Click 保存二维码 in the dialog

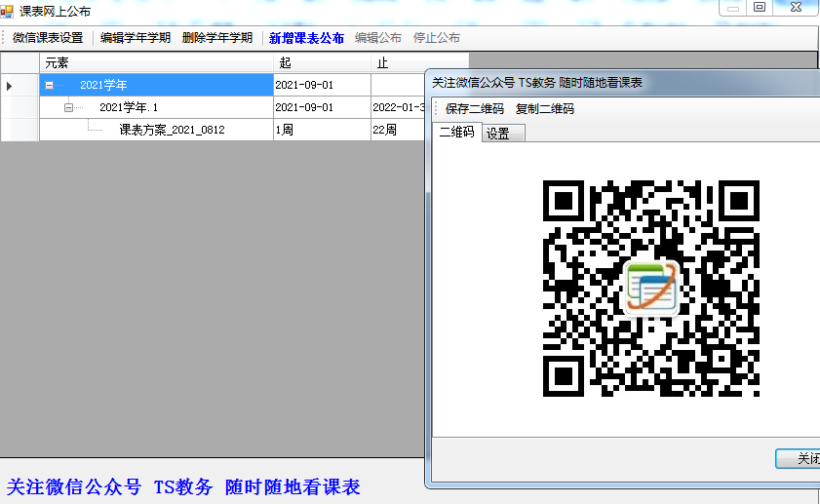(474, 109)
